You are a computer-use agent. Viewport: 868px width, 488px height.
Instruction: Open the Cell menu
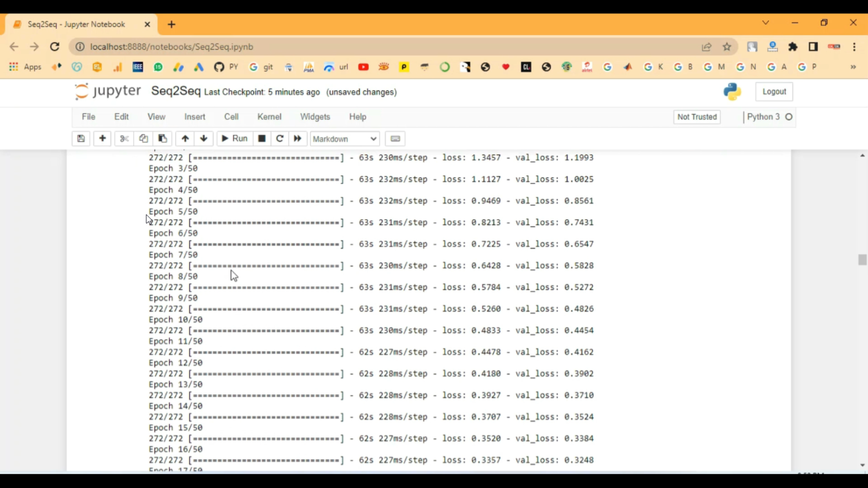click(231, 117)
